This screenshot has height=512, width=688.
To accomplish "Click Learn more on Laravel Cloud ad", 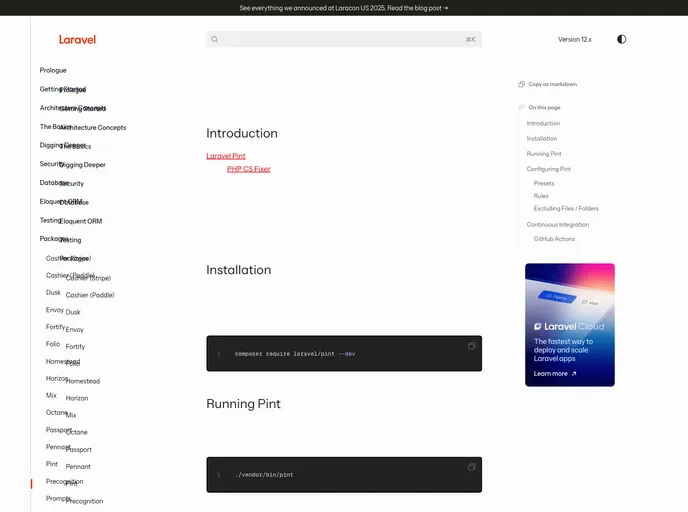I will 555,374.
